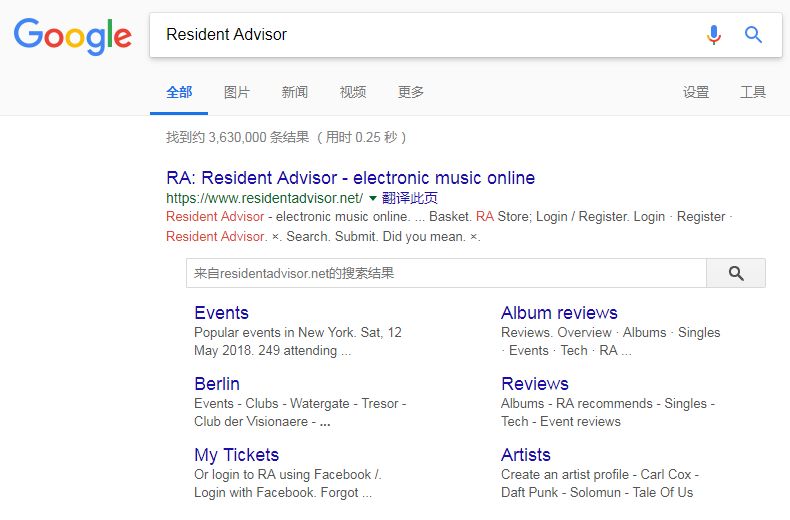The width and height of the screenshot is (790, 520).
Task: Open the Events sitelink
Action: click(x=221, y=313)
